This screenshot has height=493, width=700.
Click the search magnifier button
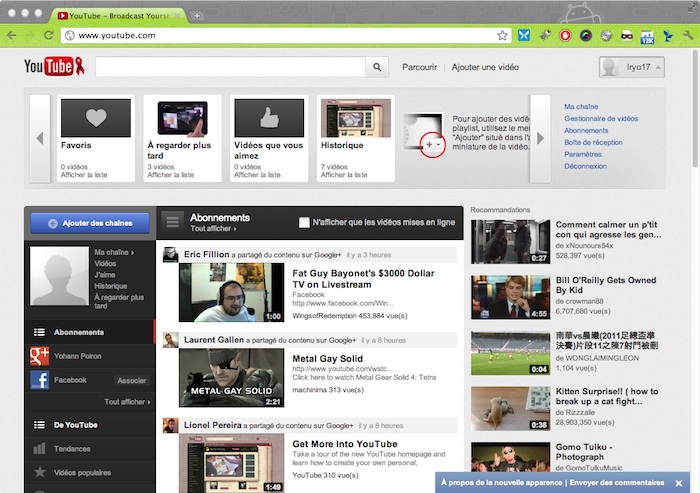377,67
